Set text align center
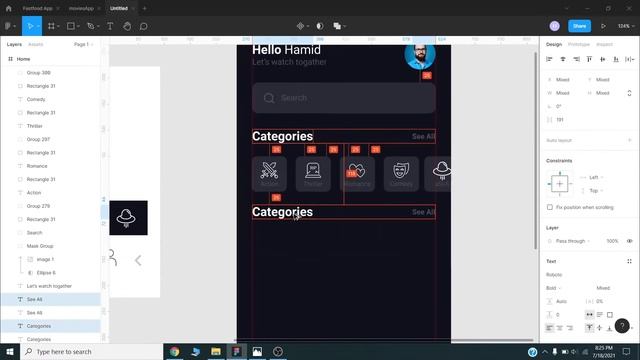 click(x=560, y=328)
